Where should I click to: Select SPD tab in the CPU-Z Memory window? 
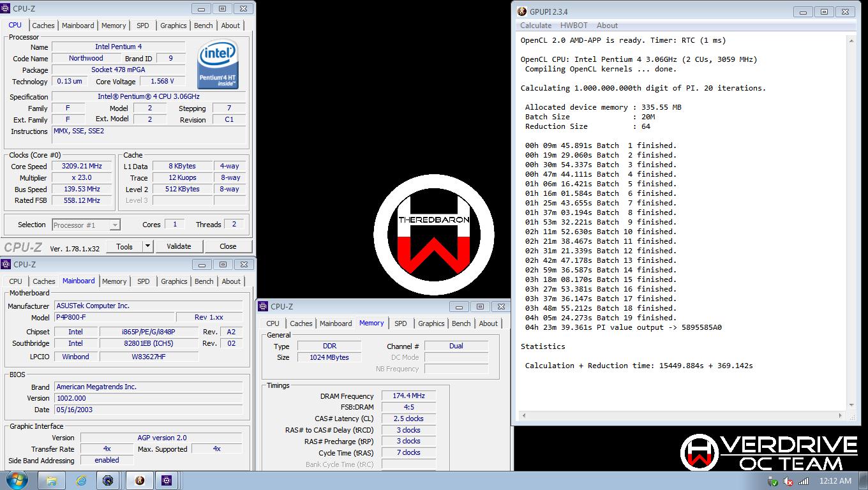click(x=401, y=323)
